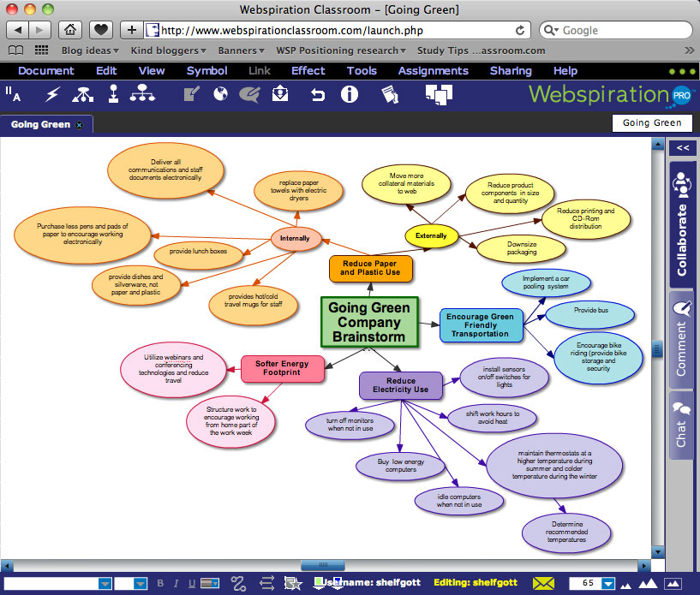The width and height of the screenshot is (700, 595).
Task: Open the font name dropdown
Action: (105, 583)
